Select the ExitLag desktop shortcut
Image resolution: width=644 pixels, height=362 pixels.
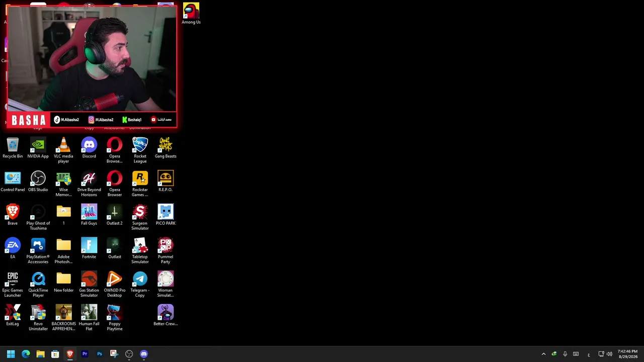coord(13,315)
